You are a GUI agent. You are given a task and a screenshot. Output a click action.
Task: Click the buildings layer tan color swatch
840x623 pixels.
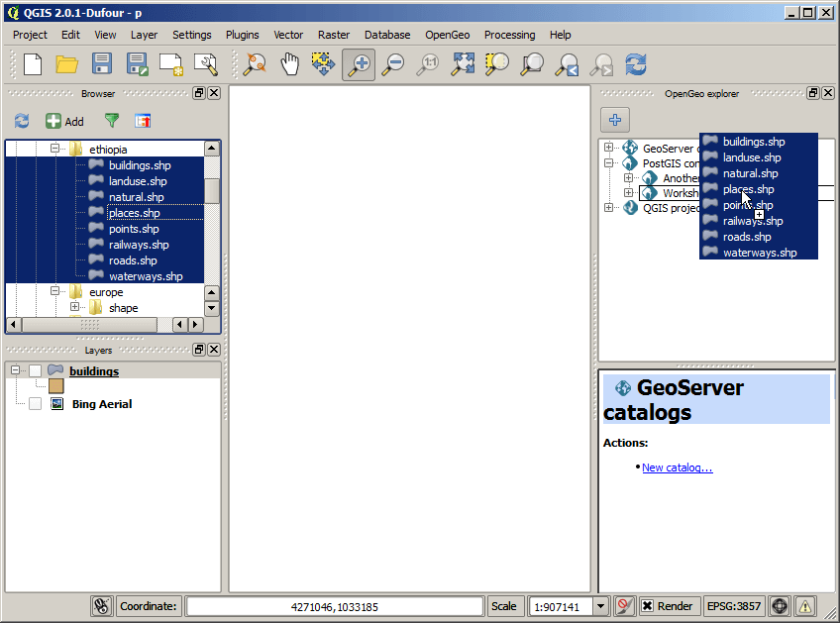55,385
